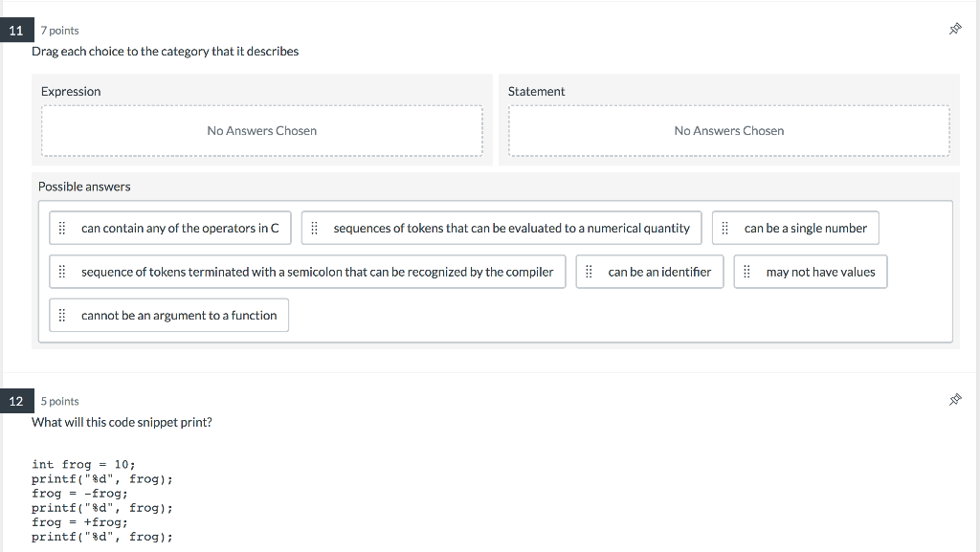Select 'cannot be an argument to a function' answer
This screenshot has height=552, width=980.
coord(179,316)
